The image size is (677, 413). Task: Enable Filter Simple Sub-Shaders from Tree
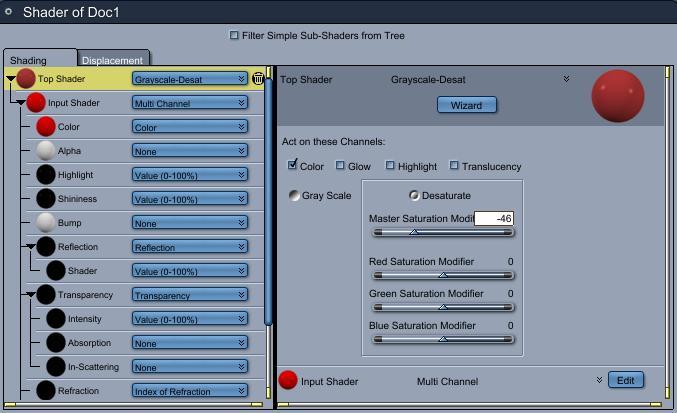(235, 36)
